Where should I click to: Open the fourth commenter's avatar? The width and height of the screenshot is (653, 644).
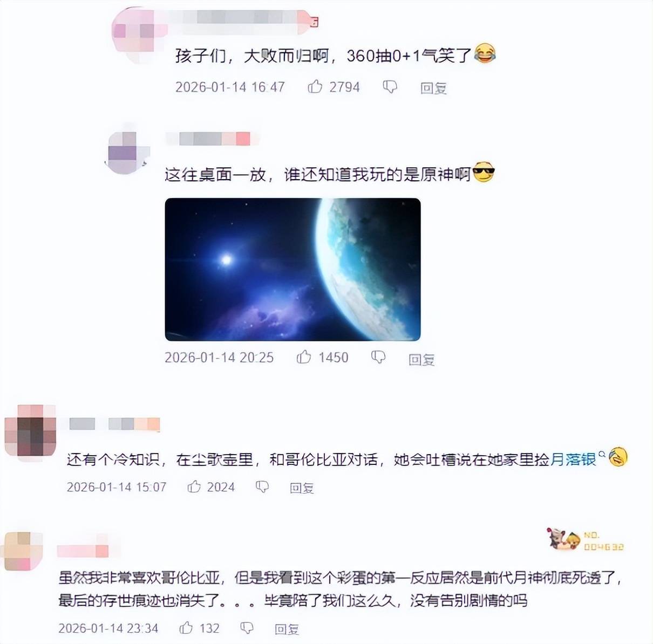23,551
